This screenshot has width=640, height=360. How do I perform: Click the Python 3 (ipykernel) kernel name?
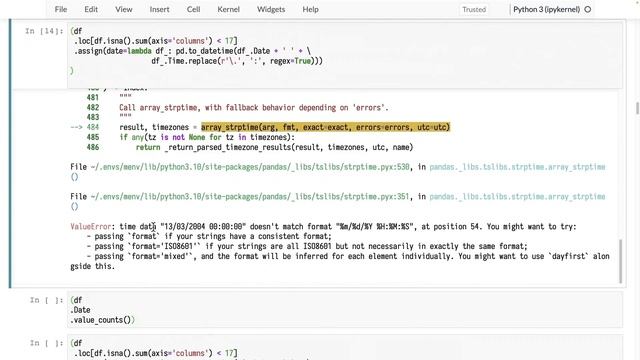[547, 9]
